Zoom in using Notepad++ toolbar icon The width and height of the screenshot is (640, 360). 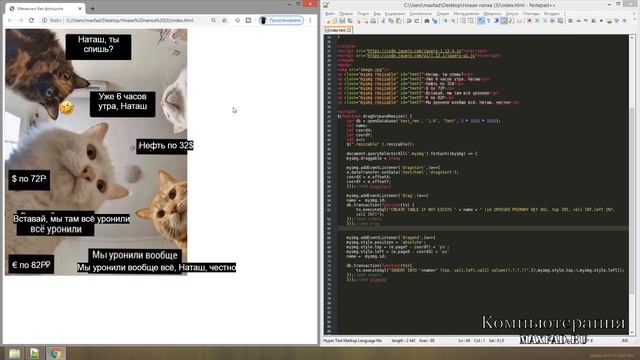click(445, 21)
